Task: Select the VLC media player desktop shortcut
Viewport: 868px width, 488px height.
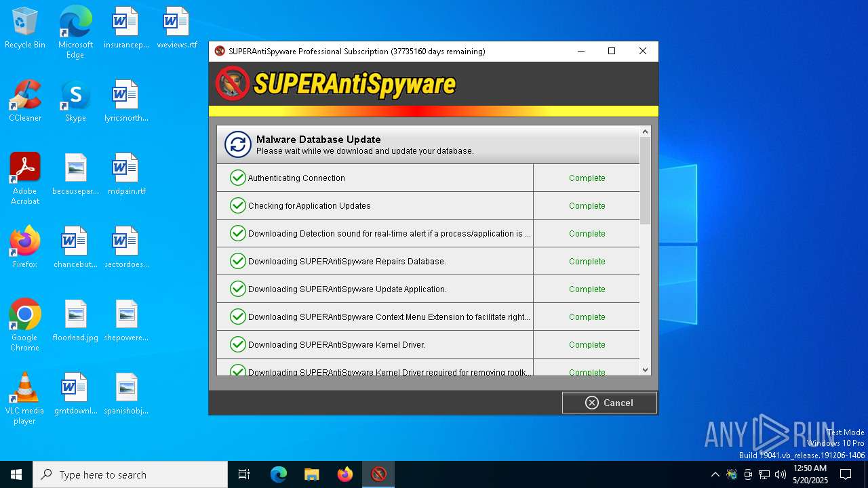Action: (x=25, y=398)
